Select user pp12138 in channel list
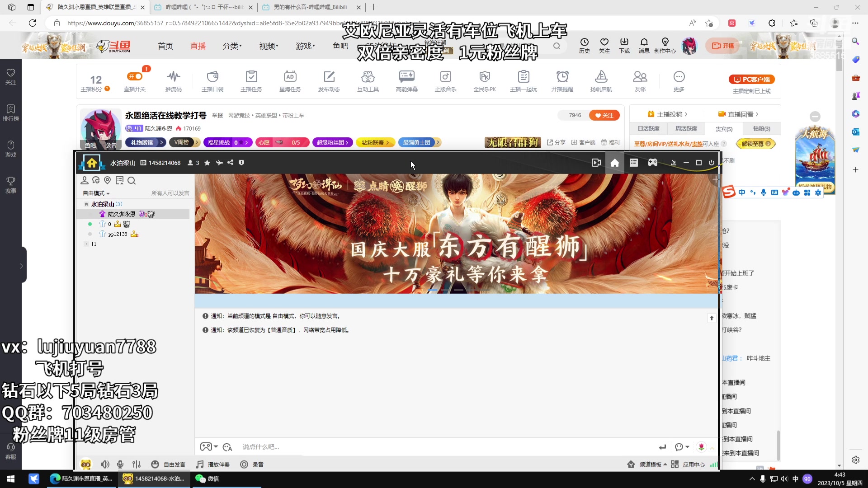Image resolution: width=868 pixels, height=488 pixels. pyautogui.click(x=118, y=234)
